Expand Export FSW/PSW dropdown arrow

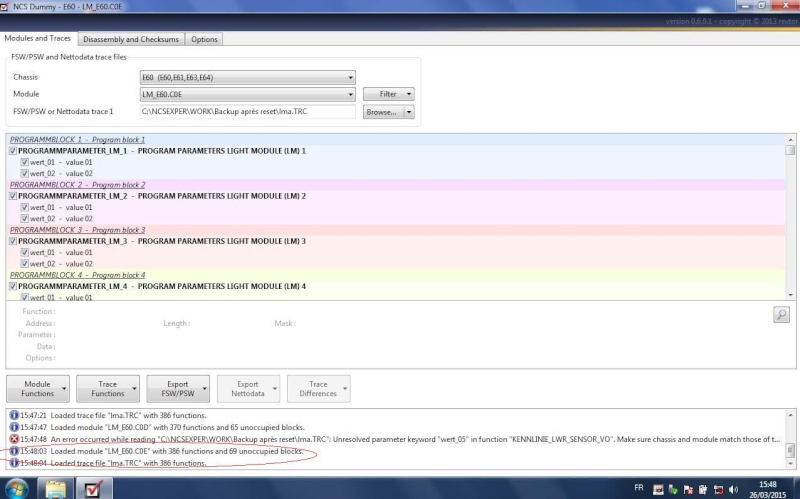click(205, 389)
